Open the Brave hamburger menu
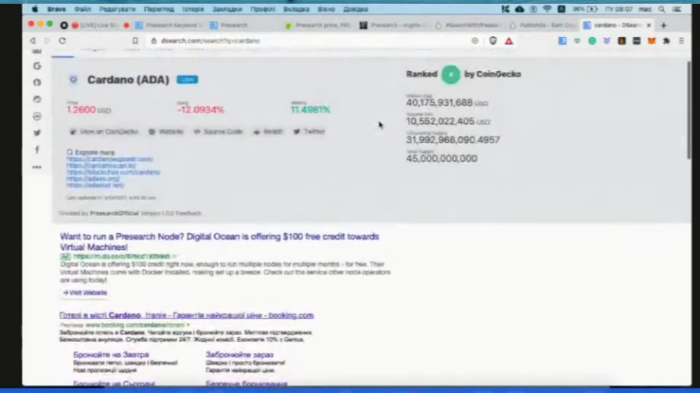The height and width of the screenshot is (393, 700). [681, 41]
